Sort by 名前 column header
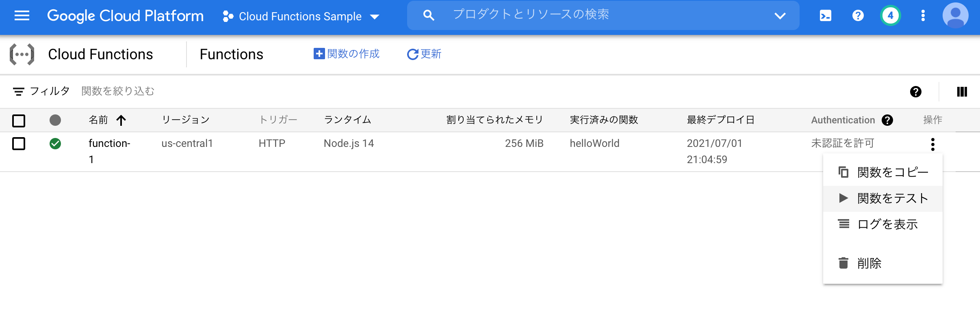This screenshot has height=310, width=980. 98,120
